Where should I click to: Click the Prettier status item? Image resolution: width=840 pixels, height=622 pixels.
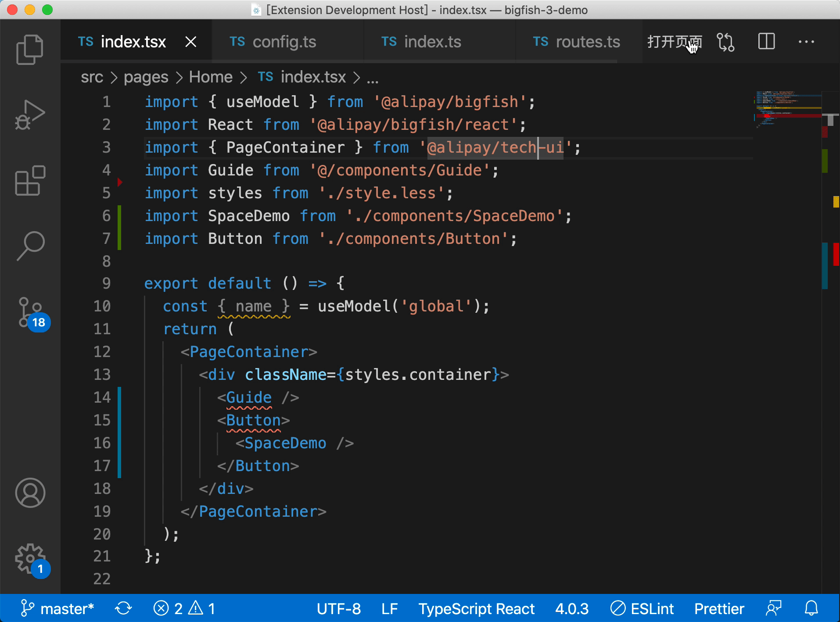(x=719, y=608)
